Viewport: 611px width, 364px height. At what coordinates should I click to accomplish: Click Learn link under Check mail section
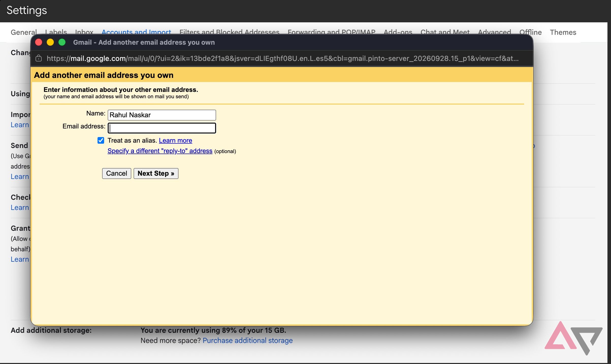pos(20,207)
